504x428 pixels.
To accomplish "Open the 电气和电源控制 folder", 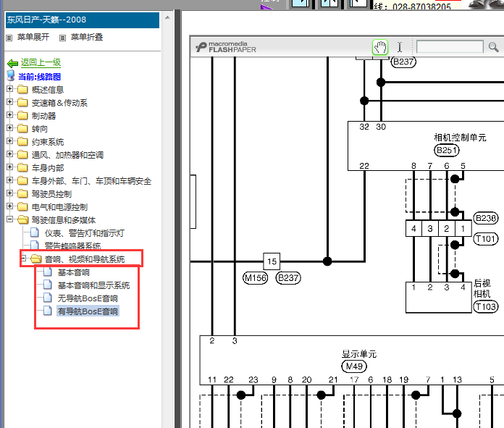I will coord(59,207).
